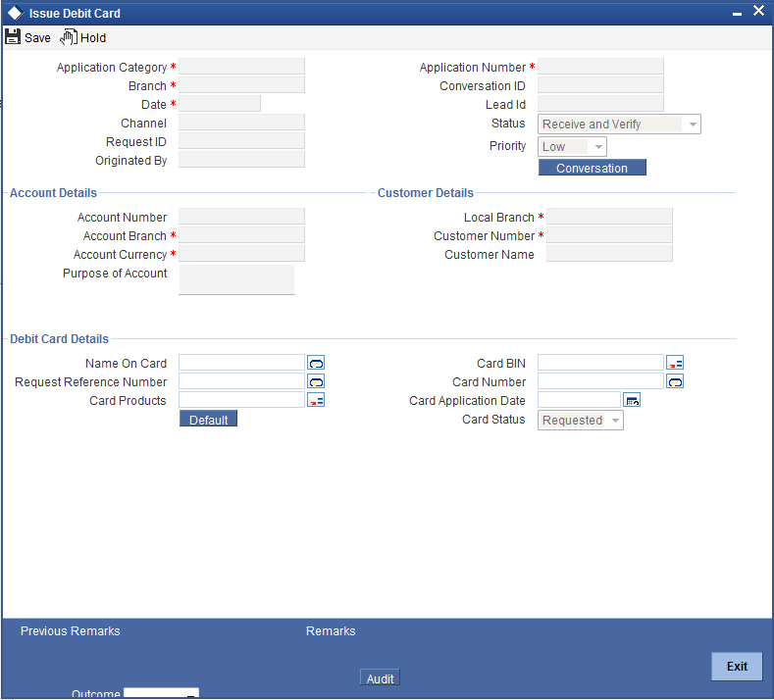This screenshot has width=774, height=700.
Task: Click the Audit button
Action: pyautogui.click(x=380, y=678)
